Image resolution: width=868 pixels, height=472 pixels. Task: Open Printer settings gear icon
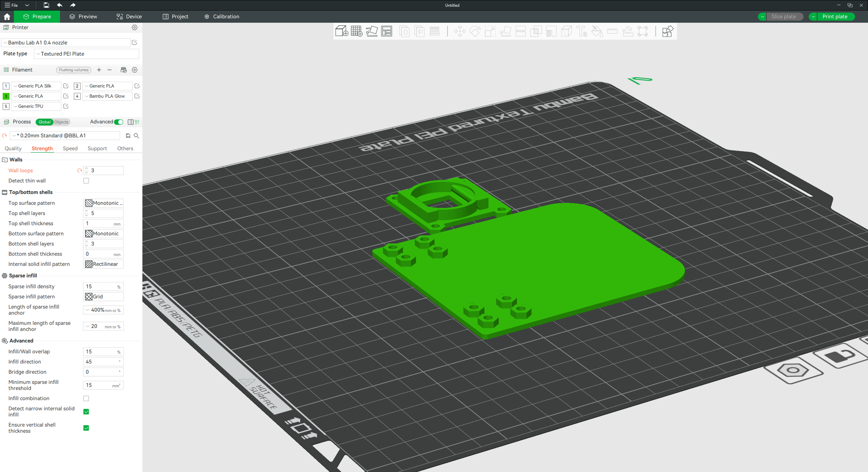point(135,27)
